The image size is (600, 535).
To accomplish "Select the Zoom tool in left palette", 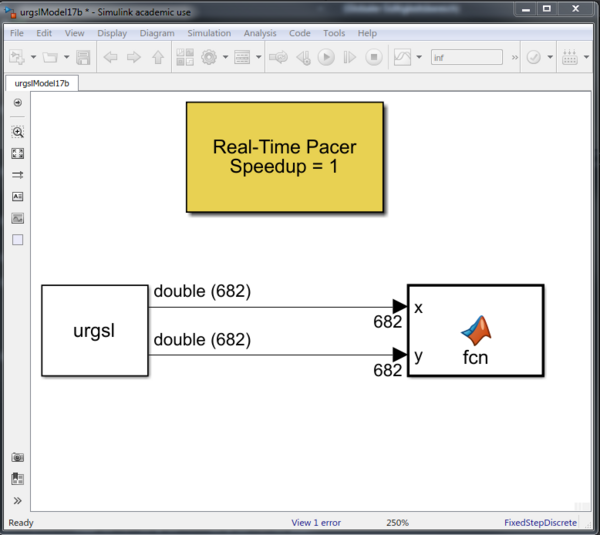I will pos(17,132).
